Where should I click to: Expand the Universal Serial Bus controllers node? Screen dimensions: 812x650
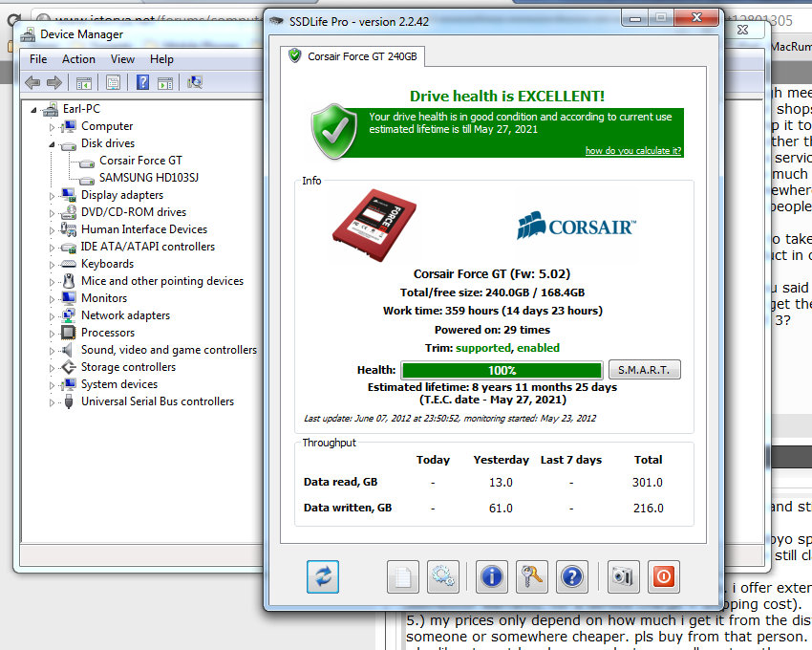pos(52,402)
